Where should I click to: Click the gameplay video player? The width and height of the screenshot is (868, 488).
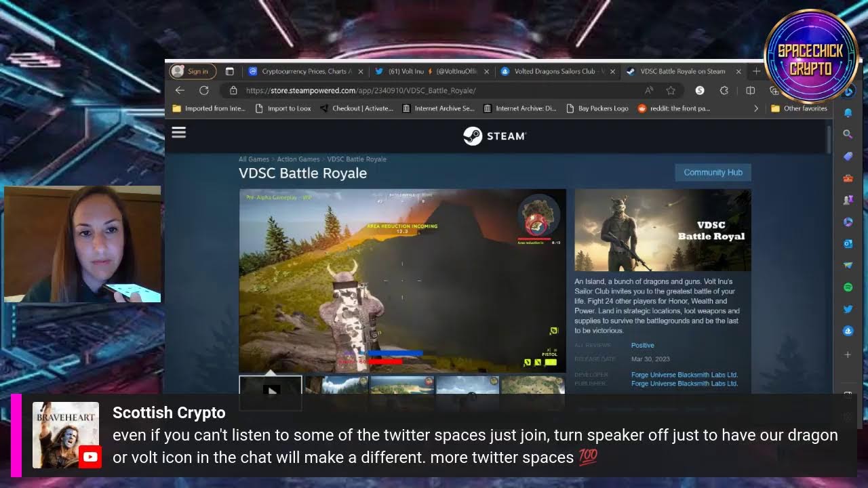click(x=403, y=281)
